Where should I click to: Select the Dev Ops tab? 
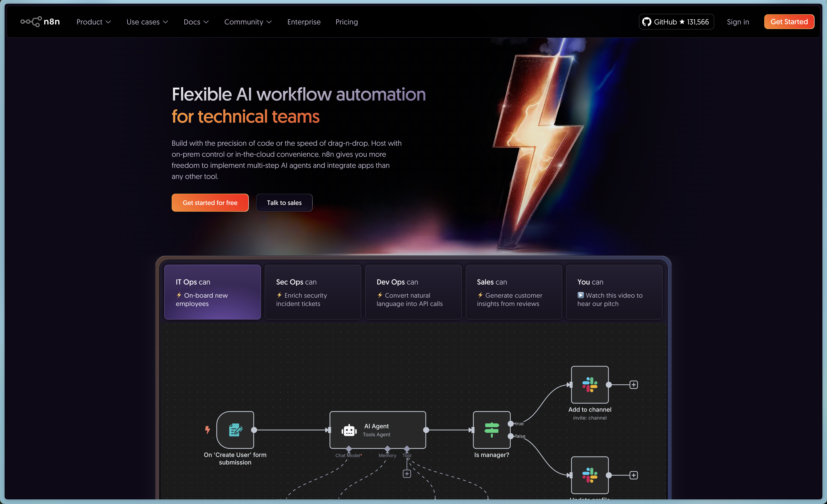coord(413,292)
